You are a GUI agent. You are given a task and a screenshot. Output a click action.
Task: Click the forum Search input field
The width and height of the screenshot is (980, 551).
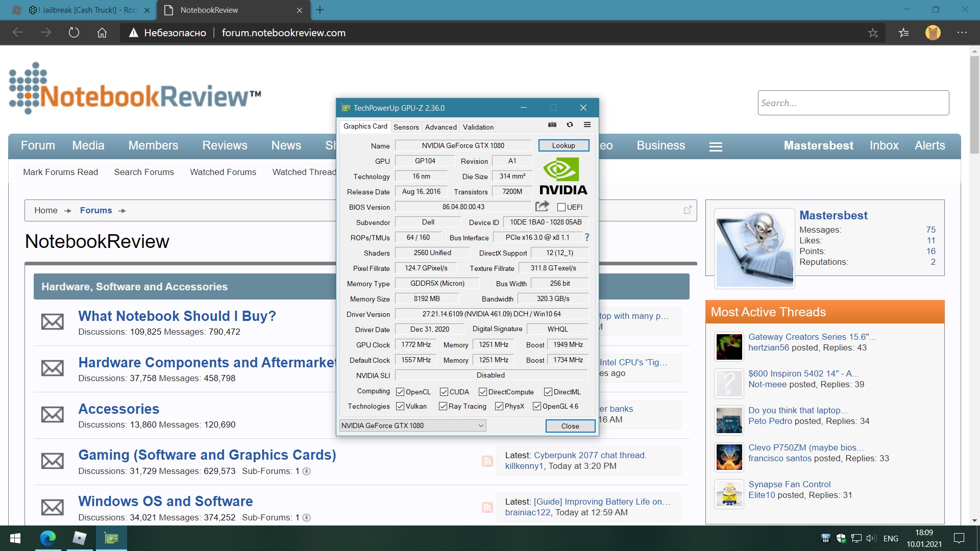853,103
